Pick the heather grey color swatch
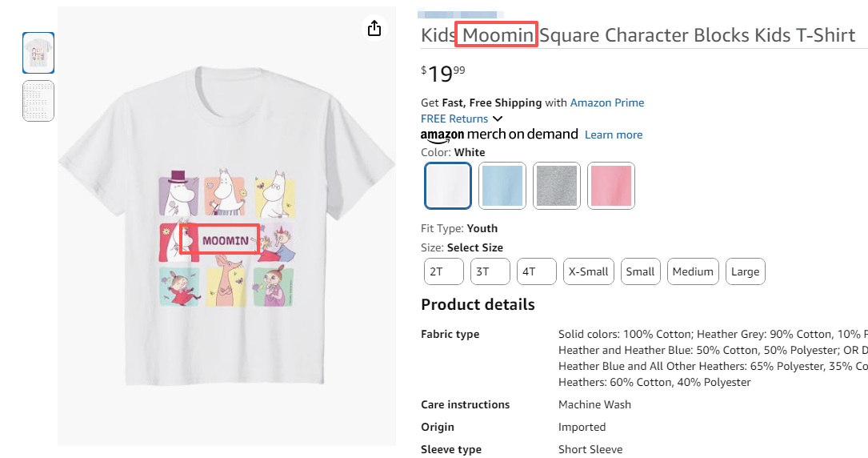Screen dimensions: 868x458 [556, 186]
